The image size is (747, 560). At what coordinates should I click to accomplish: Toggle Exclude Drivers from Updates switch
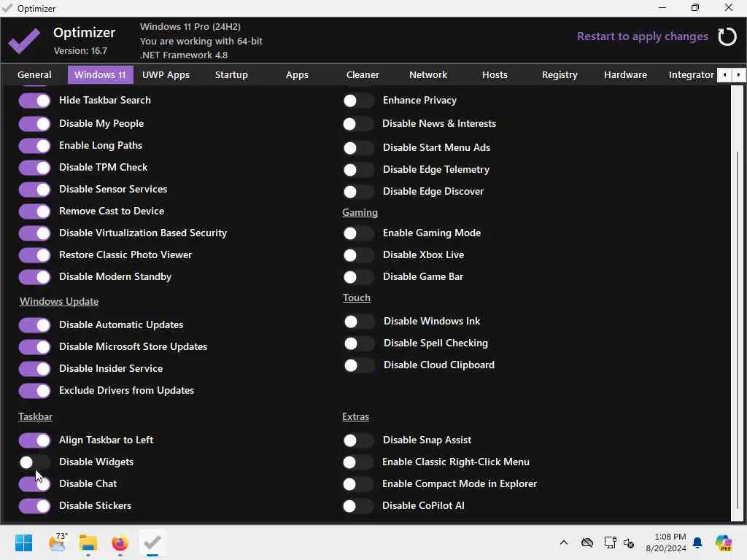(x=34, y=391)
